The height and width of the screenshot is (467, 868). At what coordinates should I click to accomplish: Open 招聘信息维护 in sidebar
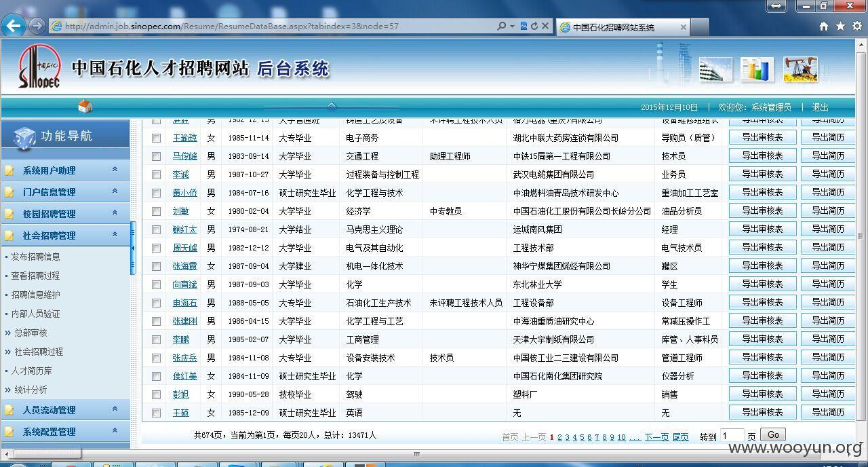[x=35, y=295]
